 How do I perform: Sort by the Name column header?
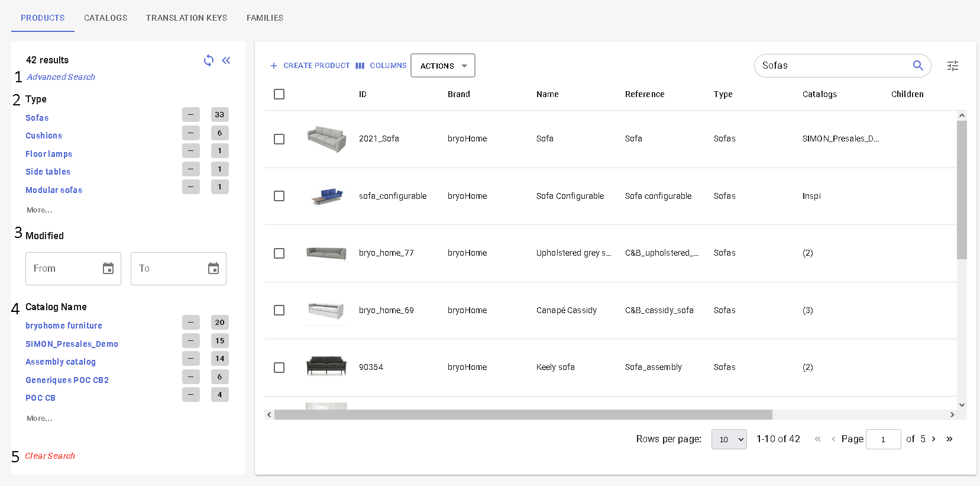coord(548,94)
